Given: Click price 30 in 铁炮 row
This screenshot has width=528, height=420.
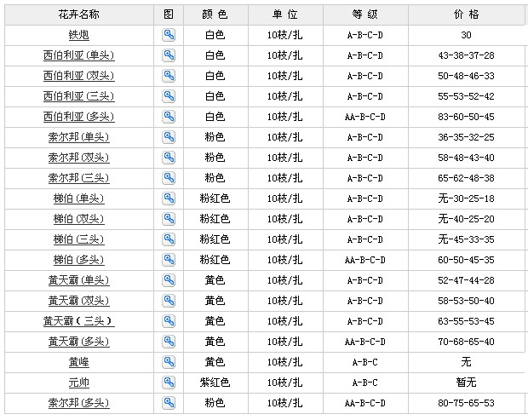Looking at the screenshot, I should click(x=466, y=35).
